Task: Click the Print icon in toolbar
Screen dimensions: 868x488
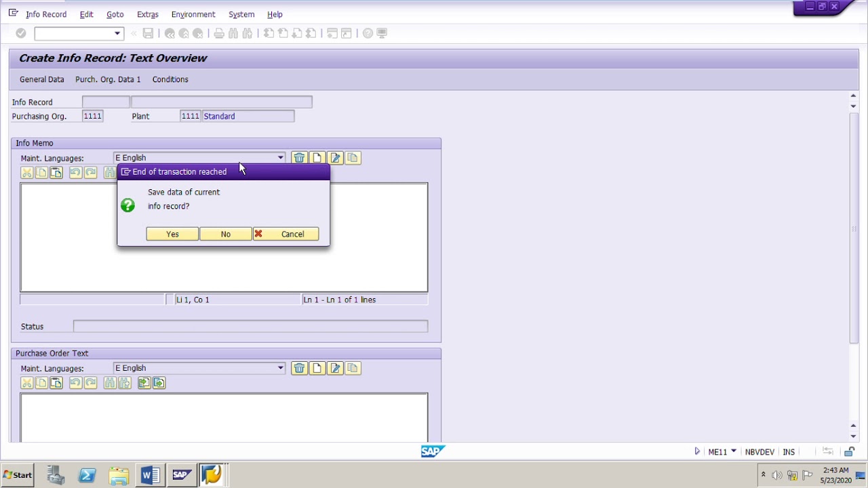Action: (219, 33)
